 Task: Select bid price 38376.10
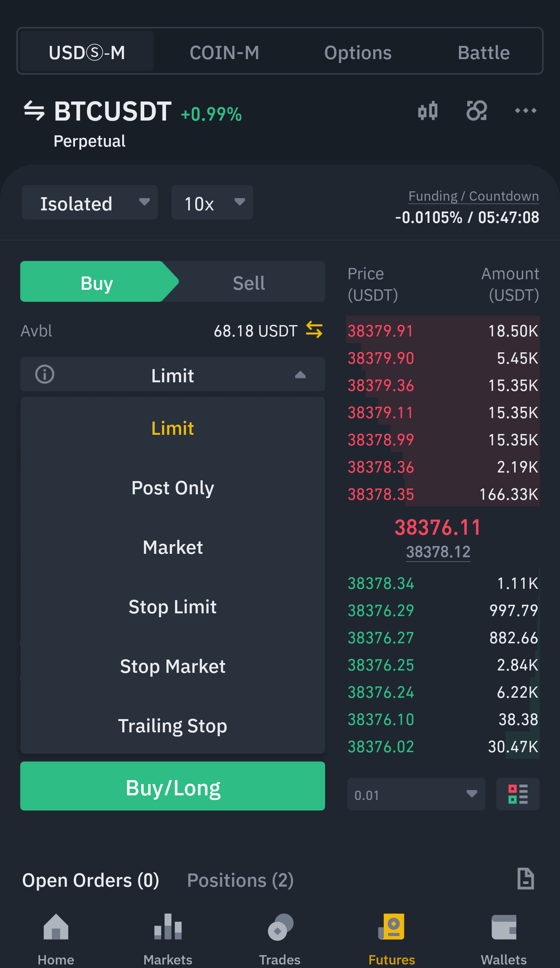(x=381, y=719)
